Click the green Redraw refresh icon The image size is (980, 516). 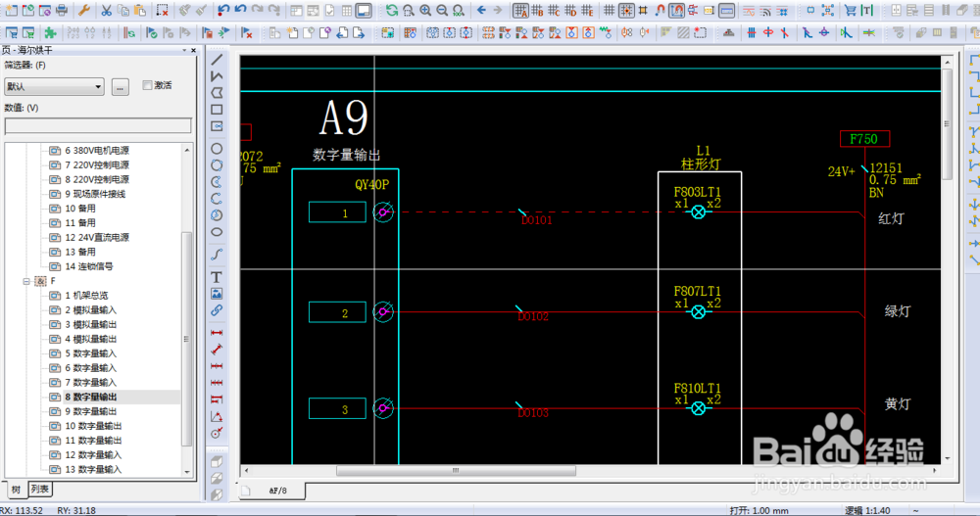(x=391, y=10)
